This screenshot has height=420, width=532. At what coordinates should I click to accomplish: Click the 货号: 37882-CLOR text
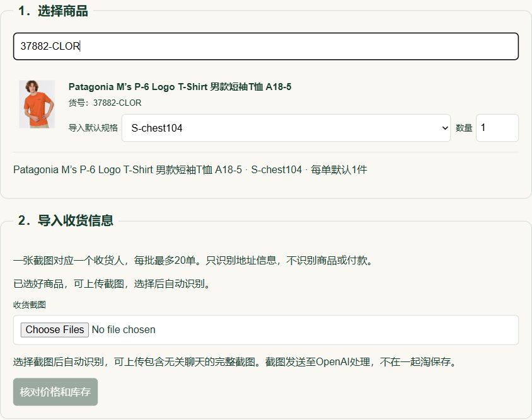105,103
